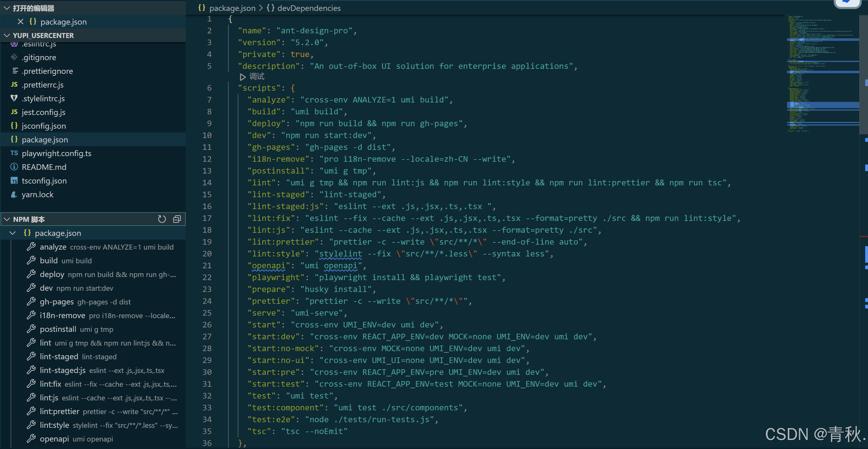Select package.json in the breadcrumb path
The image size is (868, 449).
232,8
